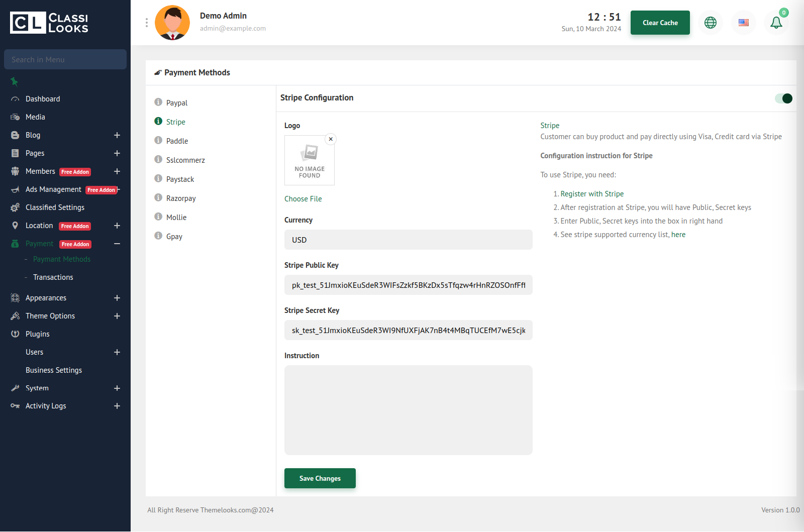Click the Save Changes button

[x=320, y=478]
